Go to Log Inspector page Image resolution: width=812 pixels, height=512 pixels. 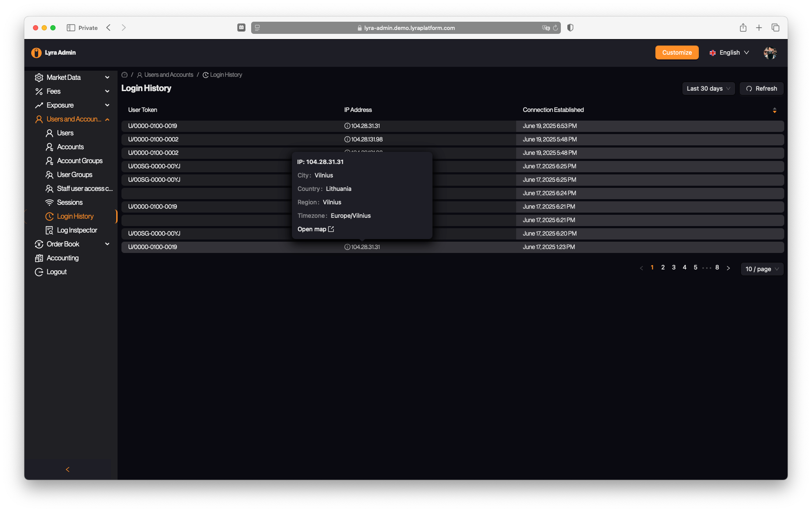77,230
